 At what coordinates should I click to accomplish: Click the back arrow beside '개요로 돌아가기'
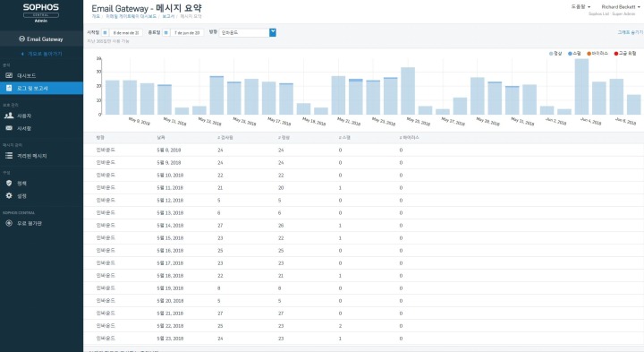(22, 54)
